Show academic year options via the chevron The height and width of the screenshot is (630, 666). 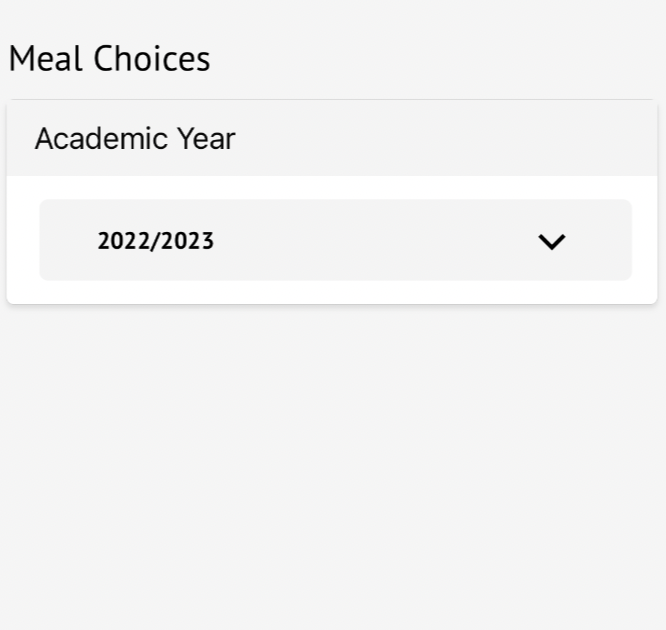click(x=552, y=241)
